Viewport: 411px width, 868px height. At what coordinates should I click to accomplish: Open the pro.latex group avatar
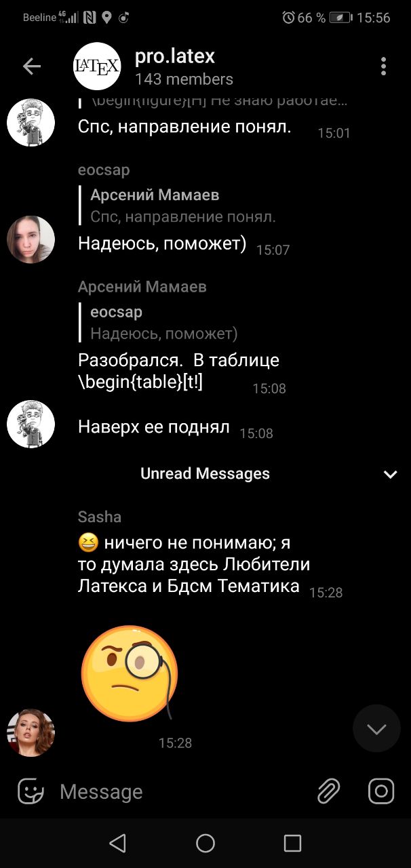point(97,66)
